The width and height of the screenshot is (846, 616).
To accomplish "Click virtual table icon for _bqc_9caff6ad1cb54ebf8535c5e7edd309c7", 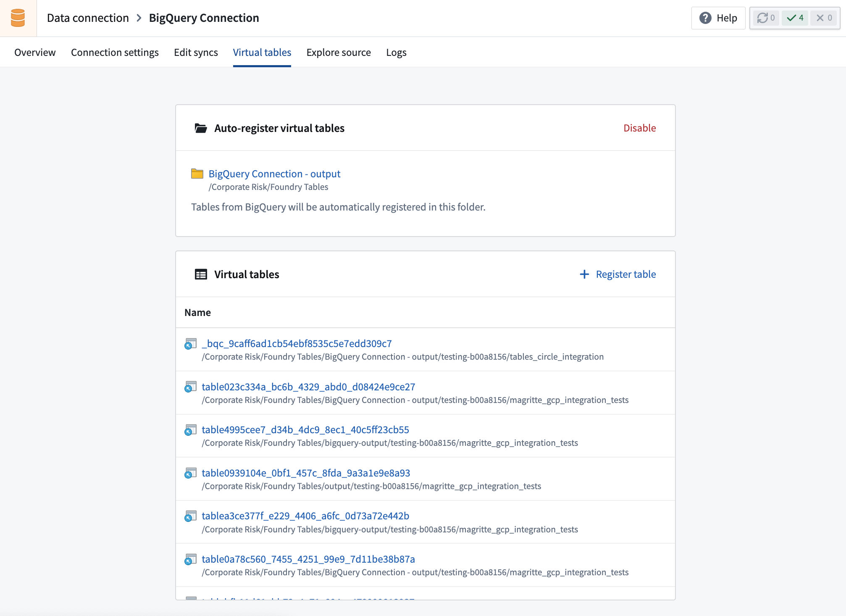I will point(190,344).
